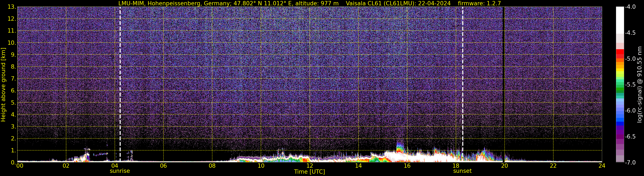
Task: Click the black data gap line near 20 UTC
Action: click(503, 84)
